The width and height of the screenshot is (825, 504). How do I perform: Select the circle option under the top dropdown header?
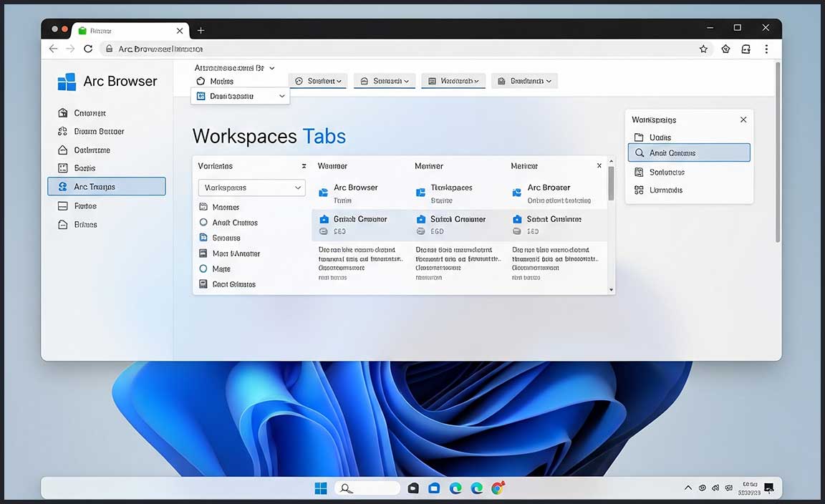[x=200, y=81]
